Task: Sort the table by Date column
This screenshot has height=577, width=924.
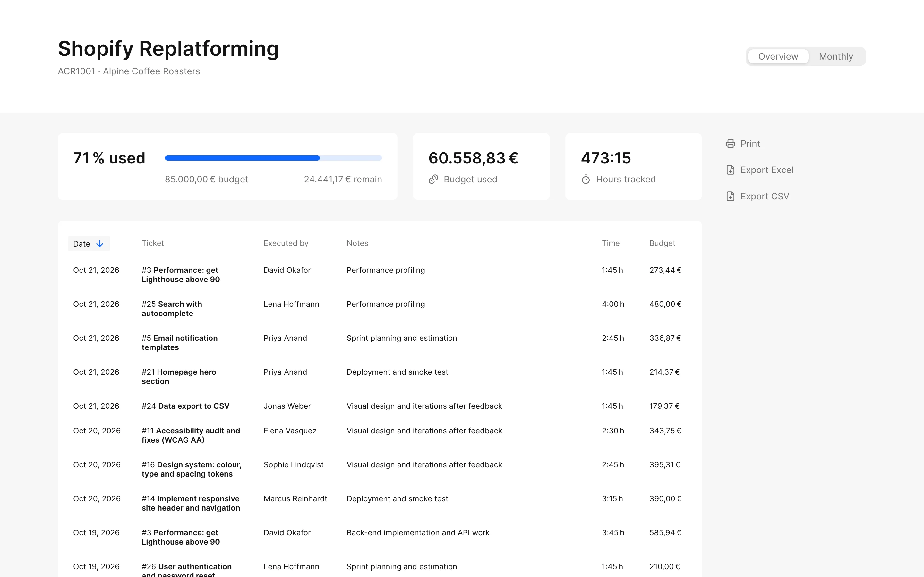Action: tap(89, 244)
